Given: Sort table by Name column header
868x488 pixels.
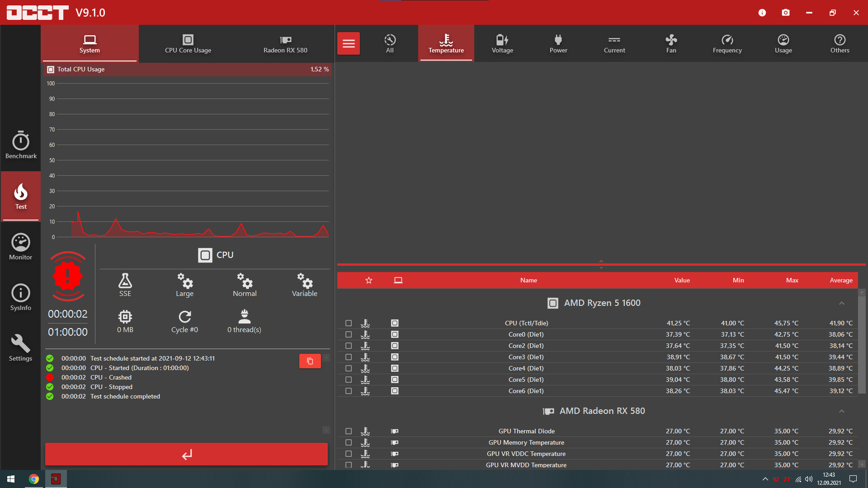Looking at the screenshot, I should point(528,280).
